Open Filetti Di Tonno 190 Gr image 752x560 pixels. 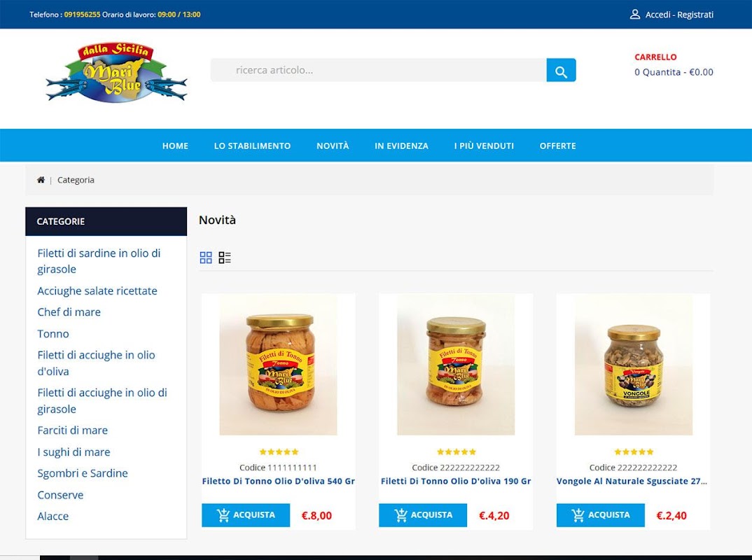pyautogui.click(x=456, y=365)
